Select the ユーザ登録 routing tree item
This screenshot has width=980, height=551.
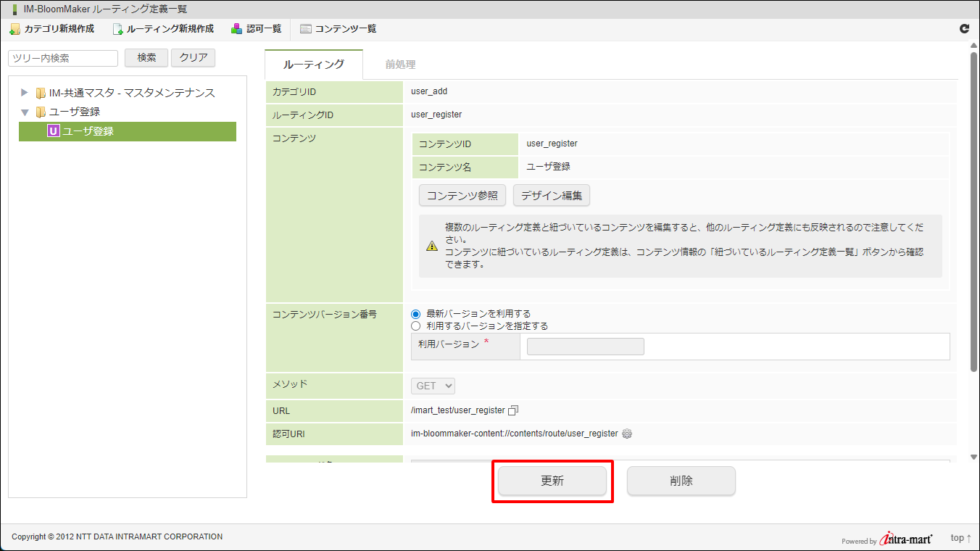pos(128,131)
